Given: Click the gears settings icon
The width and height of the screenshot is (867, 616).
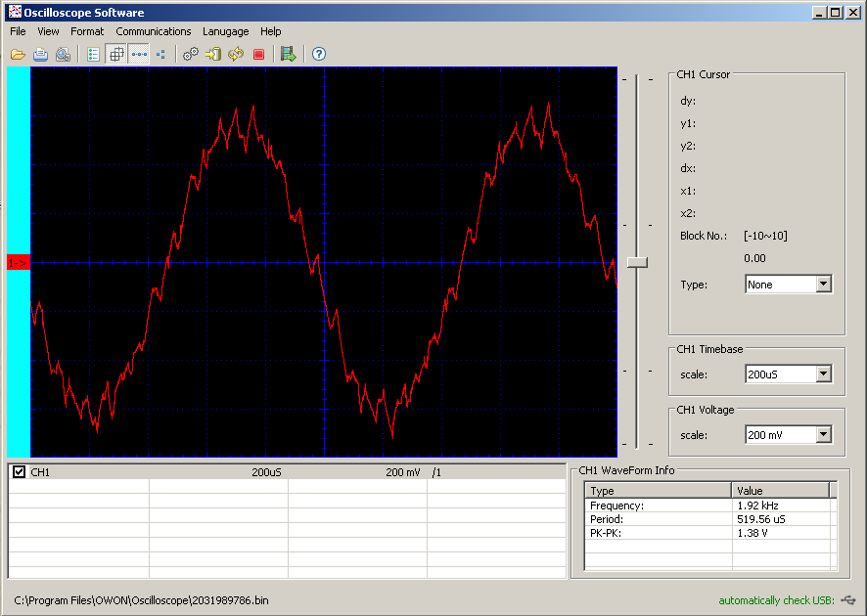Looking at the screenshot, I should tap(191, 55).
